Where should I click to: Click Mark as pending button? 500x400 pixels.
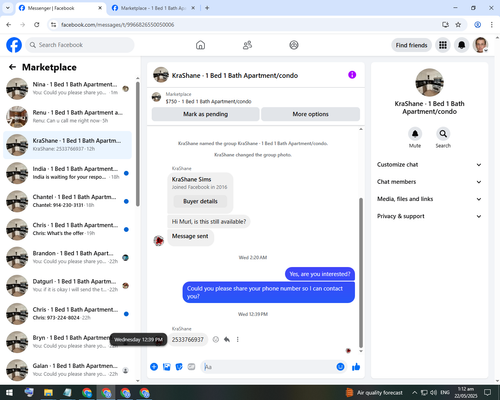point(205,114)
